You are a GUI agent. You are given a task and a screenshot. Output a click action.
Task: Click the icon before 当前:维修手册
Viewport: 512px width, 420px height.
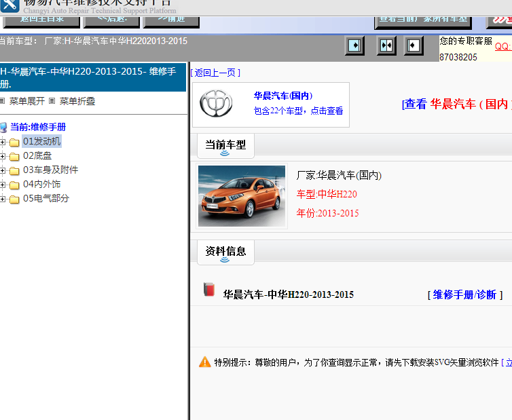[x=3, y=128]
